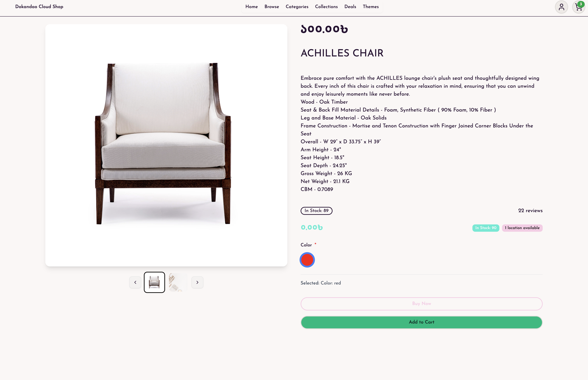The width and height of the screenshot is (588, 380).
Task: Click the 1 location available badge
Action: 522,228
